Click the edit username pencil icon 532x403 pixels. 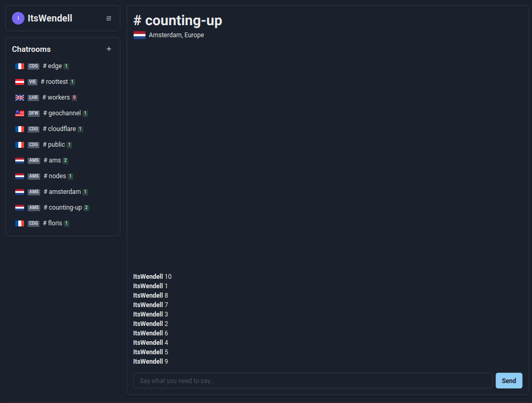click(x=109, y=18)
